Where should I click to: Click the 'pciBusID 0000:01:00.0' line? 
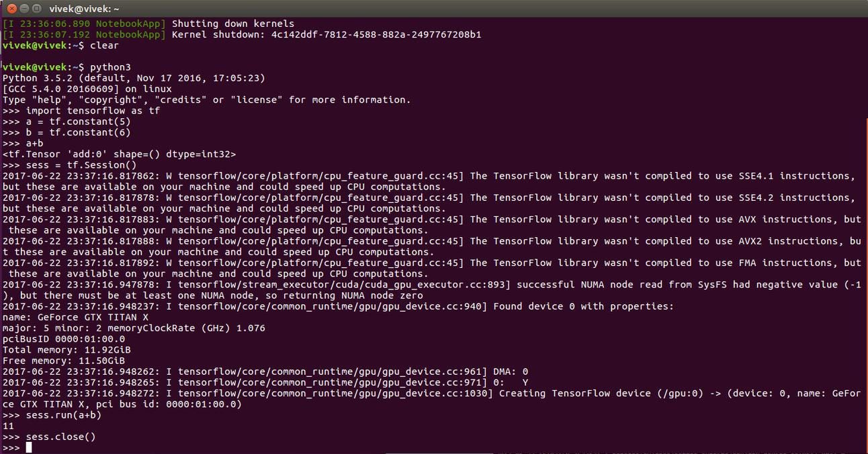[64, 338]
